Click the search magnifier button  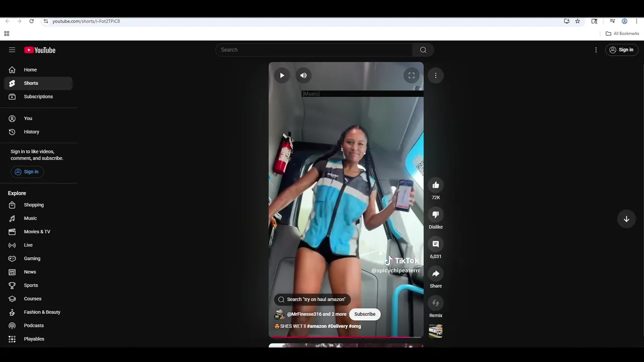coord(423,50)
